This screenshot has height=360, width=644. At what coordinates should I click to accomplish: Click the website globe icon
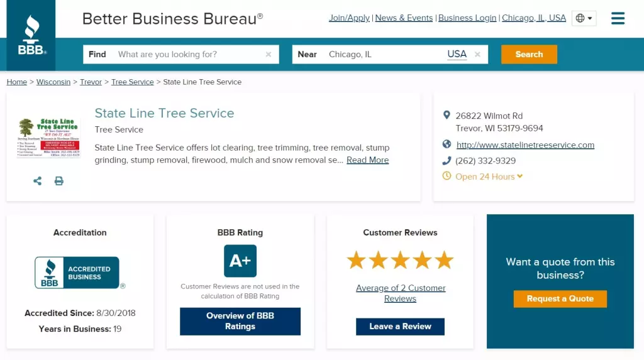[447, 144]
